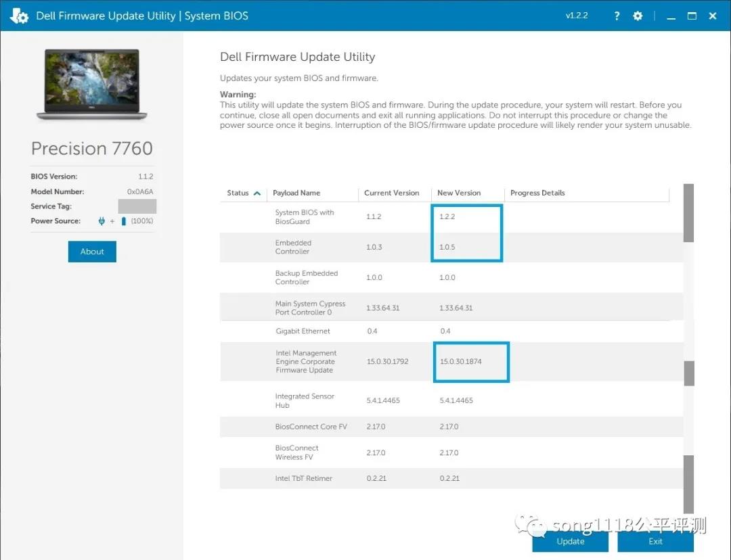Click the AC power plug icon
The image size is (731, 560).
click(x=102, y=221)
